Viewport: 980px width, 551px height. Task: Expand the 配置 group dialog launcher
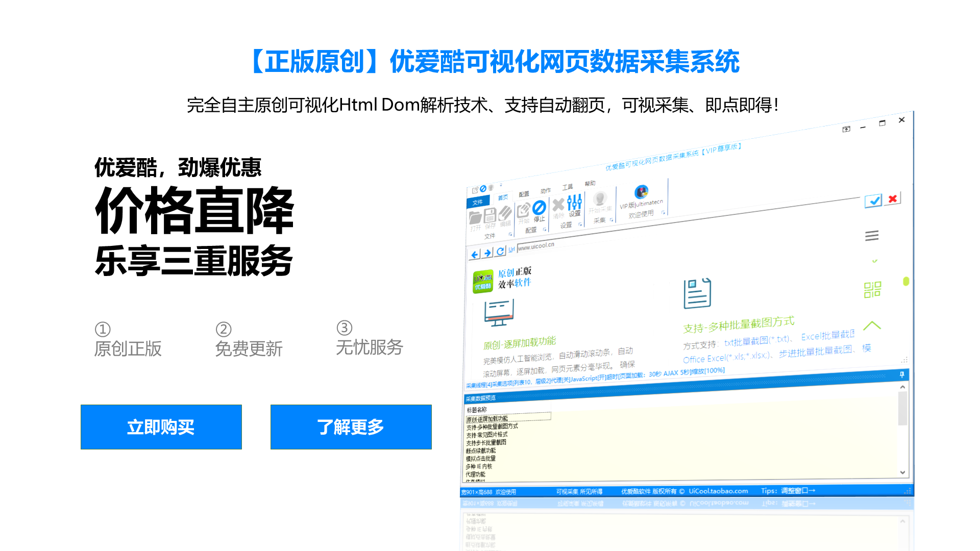(x=545, y=230)
